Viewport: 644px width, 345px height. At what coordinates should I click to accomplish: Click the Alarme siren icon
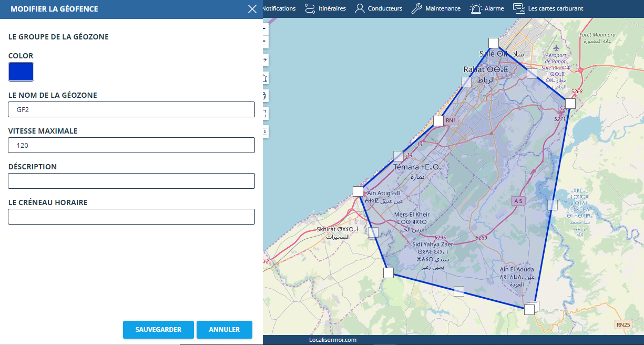tap(475, 8)
